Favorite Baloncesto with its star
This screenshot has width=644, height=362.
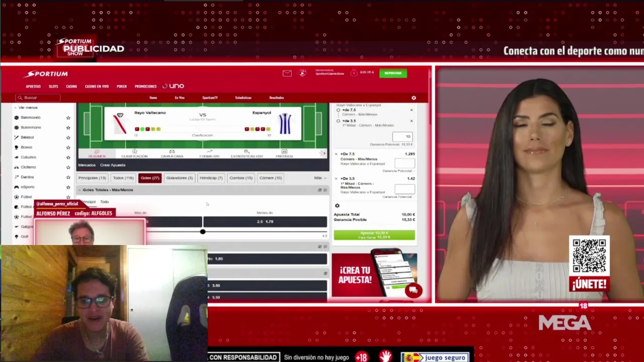pyautogui.click(x=68, y=118)
